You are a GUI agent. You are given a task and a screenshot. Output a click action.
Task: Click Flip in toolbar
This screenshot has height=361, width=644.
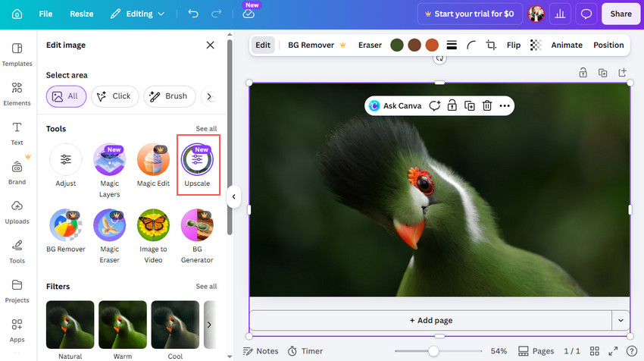(514, 45)
